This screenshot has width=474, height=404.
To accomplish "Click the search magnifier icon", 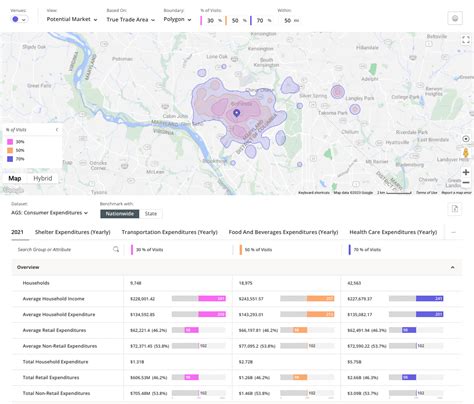I will point(116,249).
